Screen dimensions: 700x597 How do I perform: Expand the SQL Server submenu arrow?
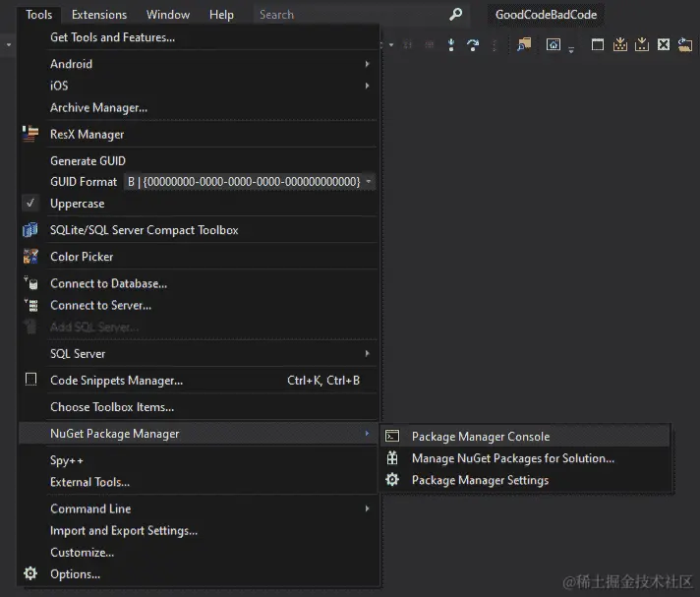click(367, 353)
